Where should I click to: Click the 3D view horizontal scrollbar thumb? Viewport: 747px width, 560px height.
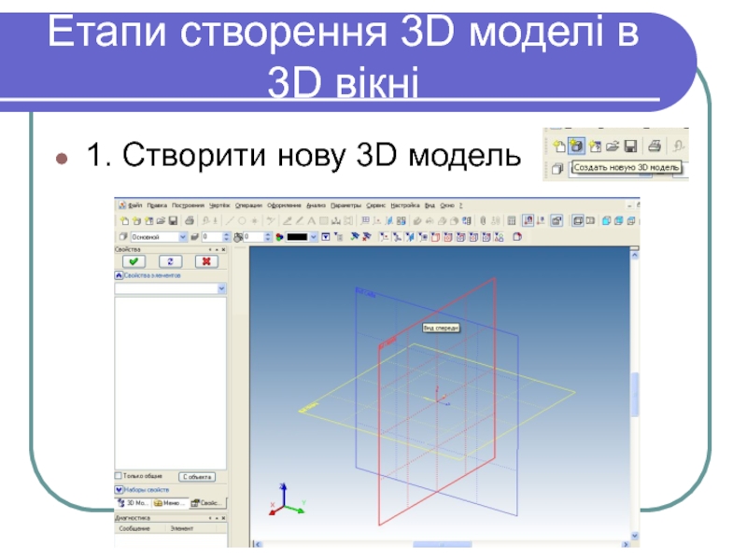(442, 544)
